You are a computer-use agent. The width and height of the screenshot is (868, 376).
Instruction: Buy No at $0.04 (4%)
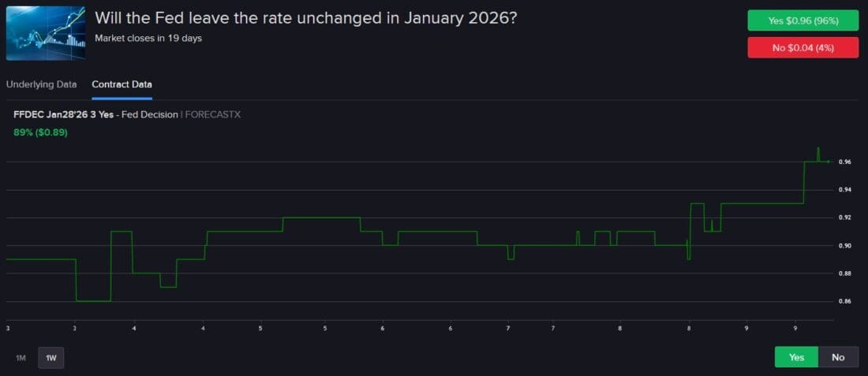click(x=803, y=48)
